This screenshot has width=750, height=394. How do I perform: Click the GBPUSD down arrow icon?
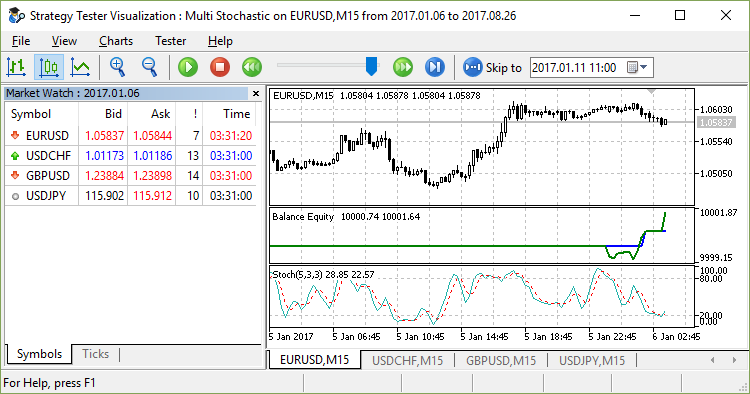pos(15,175)
